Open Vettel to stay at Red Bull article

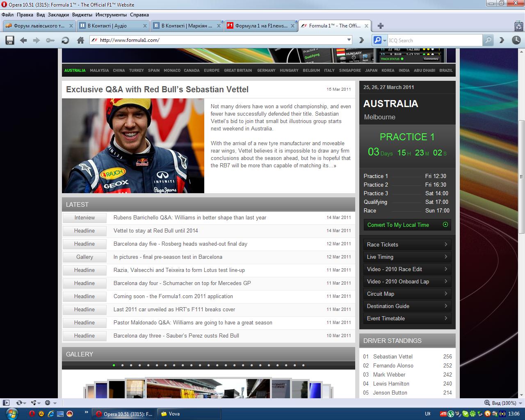coord(156,231)
